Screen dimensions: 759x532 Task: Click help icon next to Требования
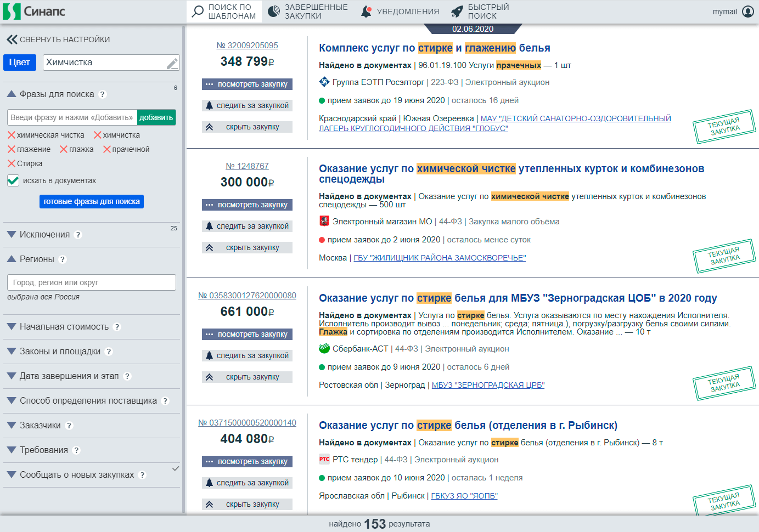[x=76, y=450]
